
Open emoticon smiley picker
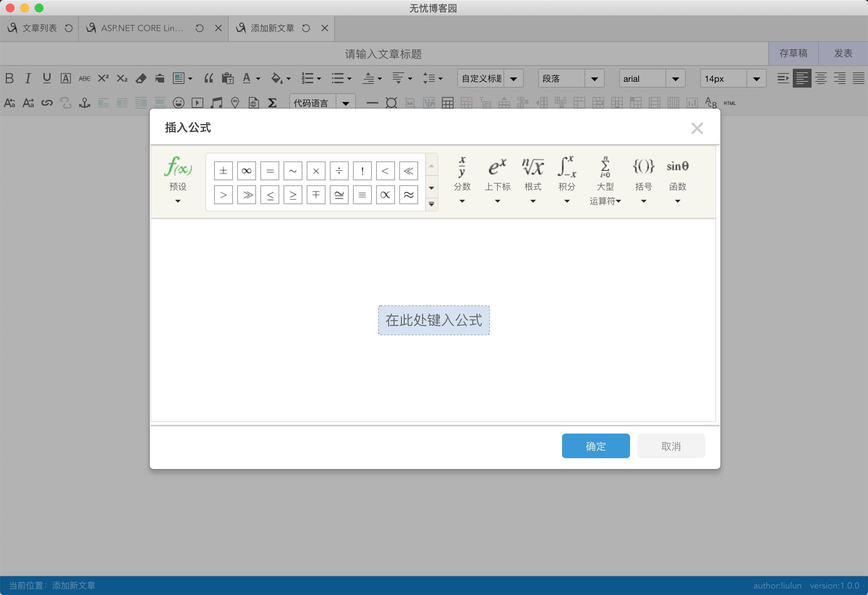pyautogui.click(x=179, y=103)
